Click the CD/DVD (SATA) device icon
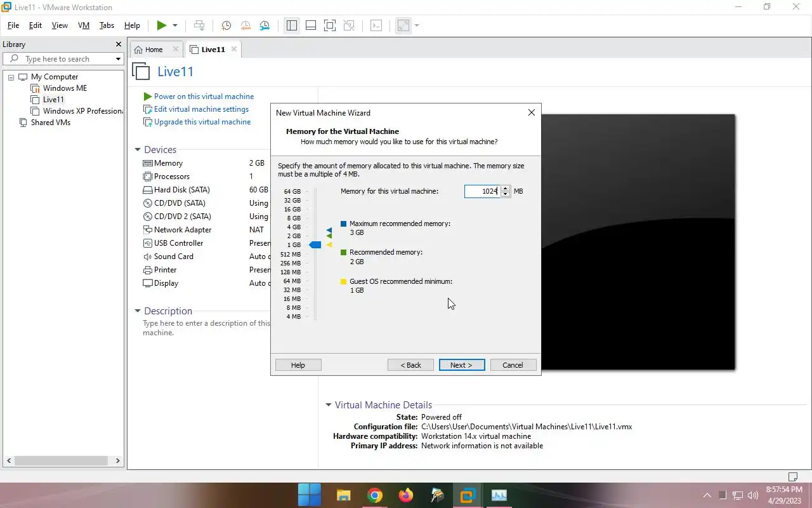 tap(148, 203)
